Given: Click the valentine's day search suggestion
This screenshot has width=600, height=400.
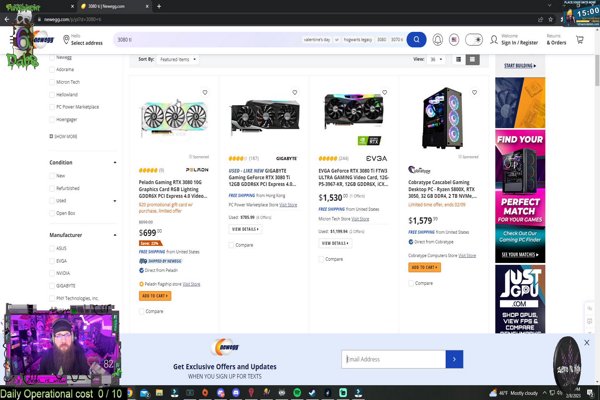Looking at the screenshot, I should pyautogui.click(x=317, y=39).
